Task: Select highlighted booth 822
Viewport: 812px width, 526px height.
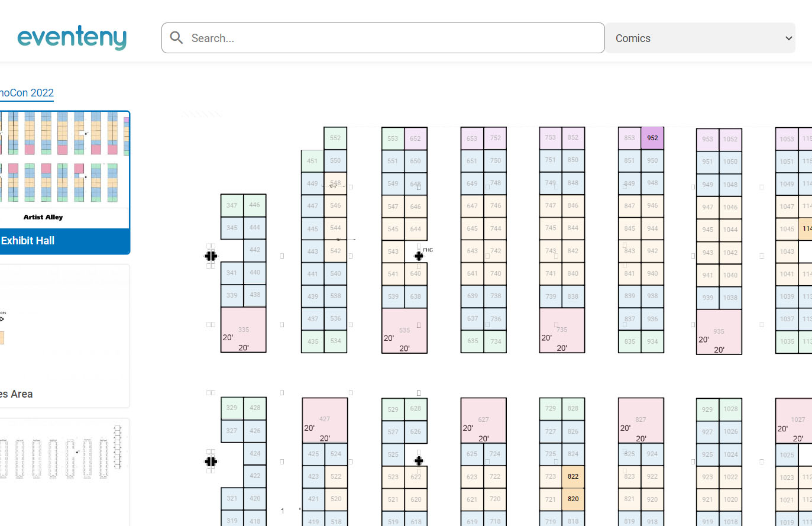Action: pos(572,476)
